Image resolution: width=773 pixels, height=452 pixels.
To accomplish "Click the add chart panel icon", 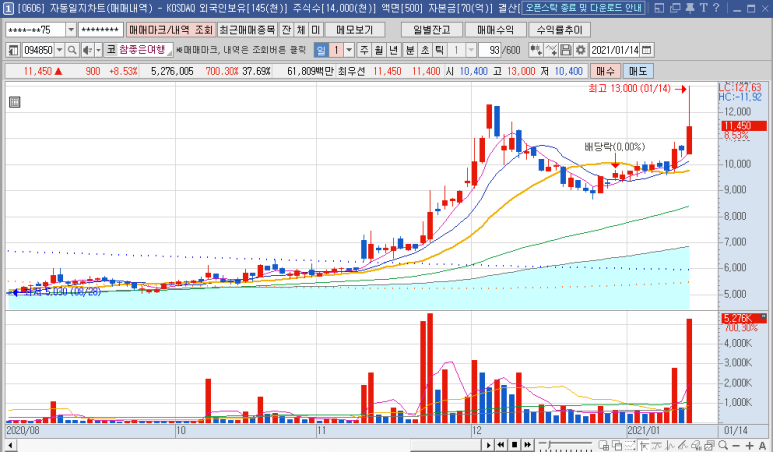I will click(x=604, y=445).
